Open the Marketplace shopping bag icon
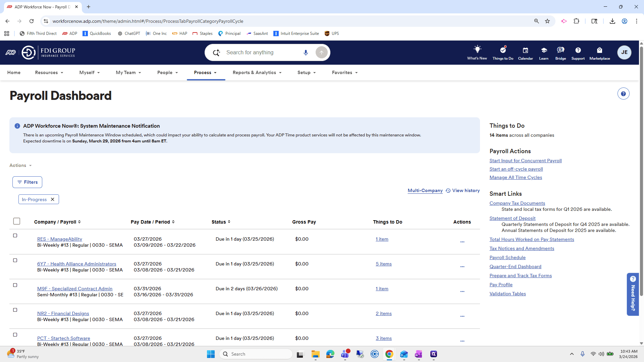The width and height of the screenshot is (644, 362). pos(599,50)
